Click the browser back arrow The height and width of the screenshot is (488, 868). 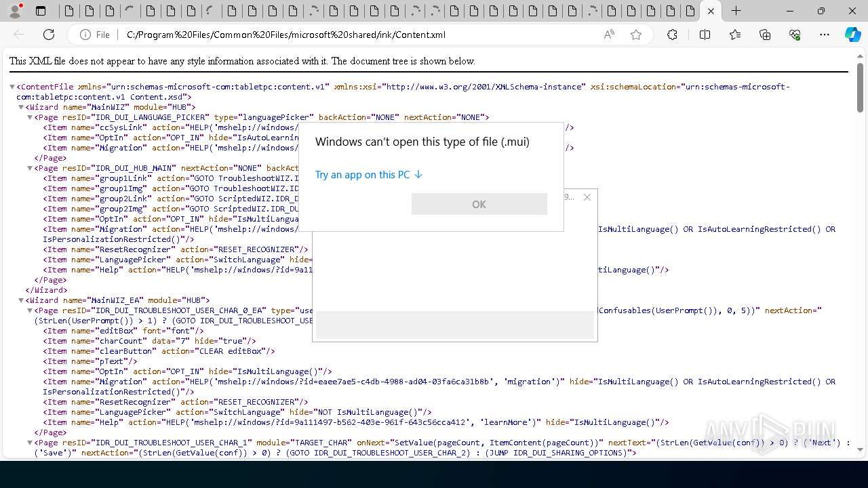point(19,35)
